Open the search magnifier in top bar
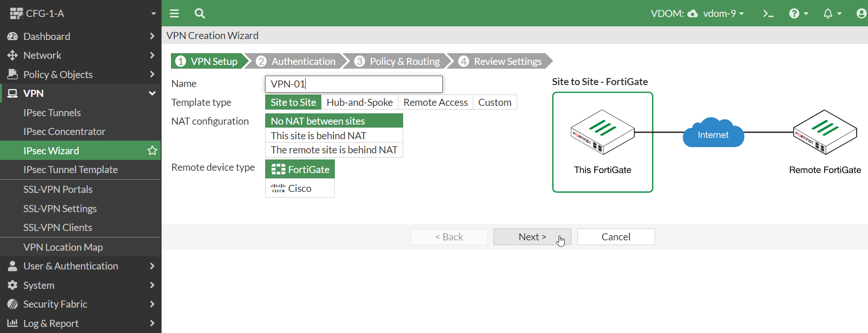868x333 pixels. pos(200,14)
